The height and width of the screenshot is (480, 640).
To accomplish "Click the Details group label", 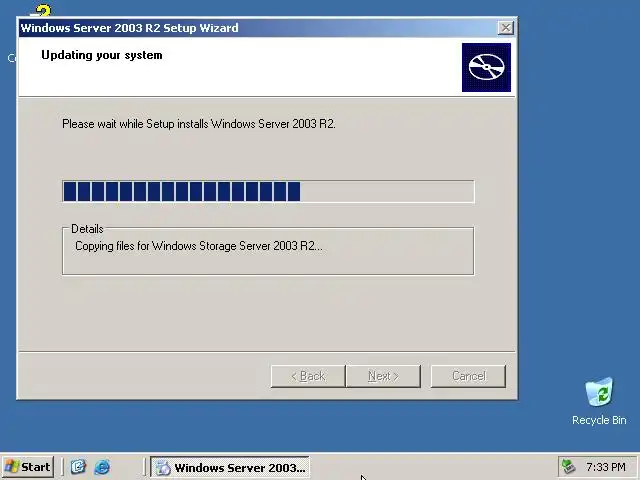I will 87,229.
